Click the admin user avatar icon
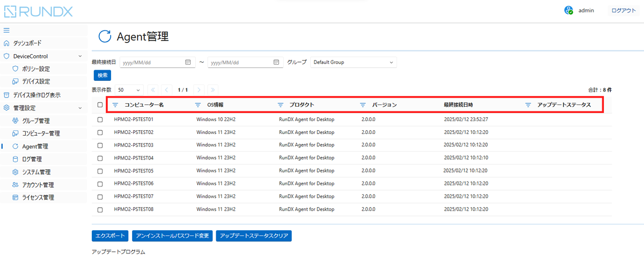The image size is (644, 255). click(569, 10)
